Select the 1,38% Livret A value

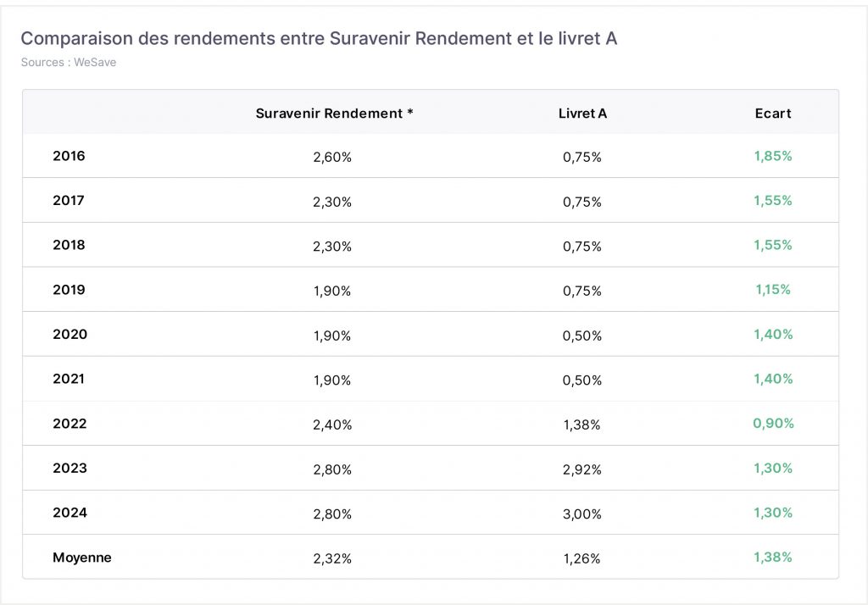(581, 425)
